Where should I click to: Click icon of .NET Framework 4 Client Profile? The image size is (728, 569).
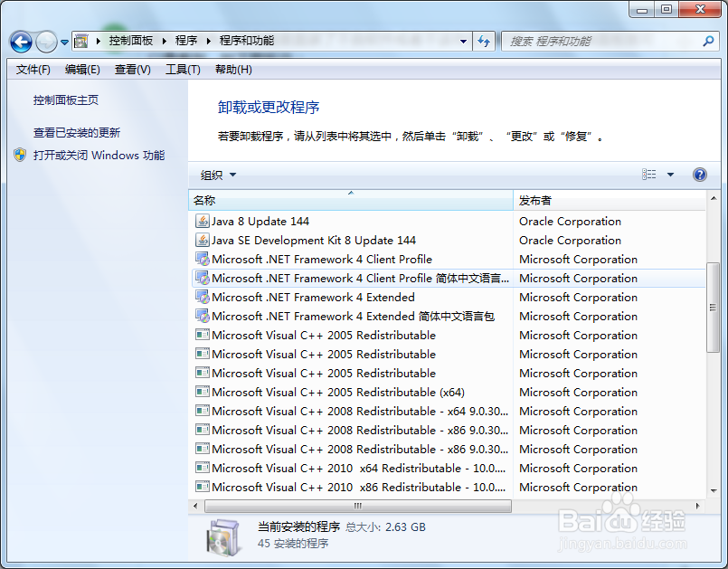(203, 259)
